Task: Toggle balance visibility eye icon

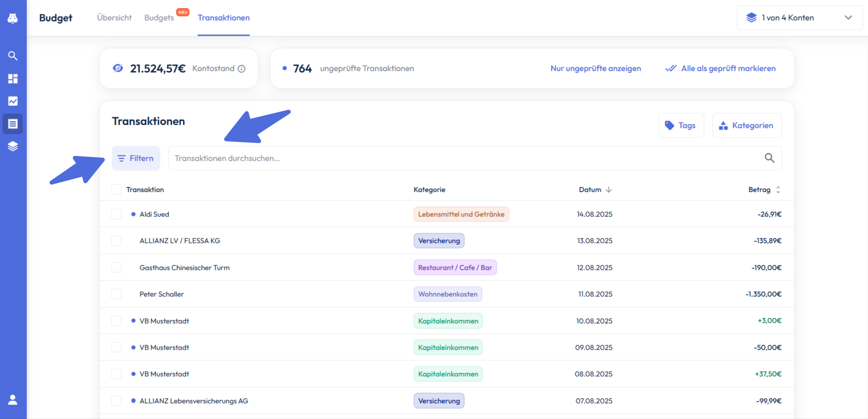Action: click(118, 68)
